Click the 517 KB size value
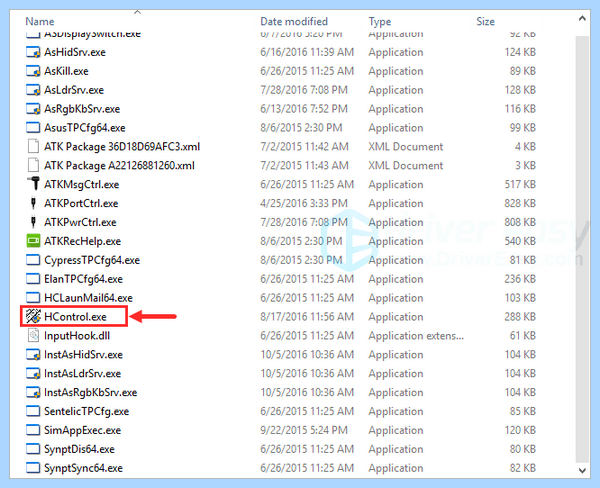 pyautogui.click(x=520, y=184)
